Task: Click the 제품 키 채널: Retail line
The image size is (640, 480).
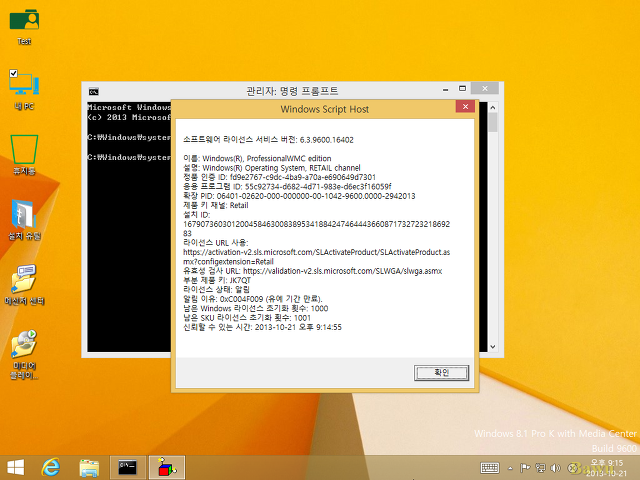Action: (x=216, y=205)
